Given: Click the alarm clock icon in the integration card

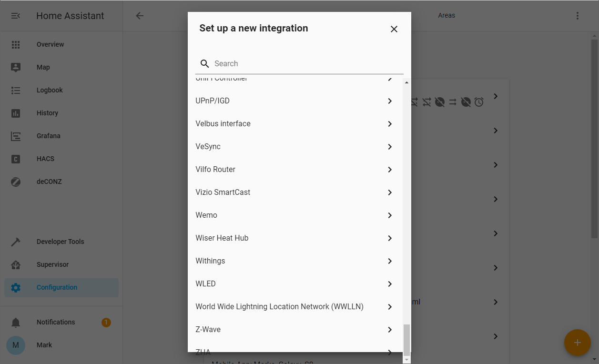Looking at the screenshot, I should tap(479, 101).
